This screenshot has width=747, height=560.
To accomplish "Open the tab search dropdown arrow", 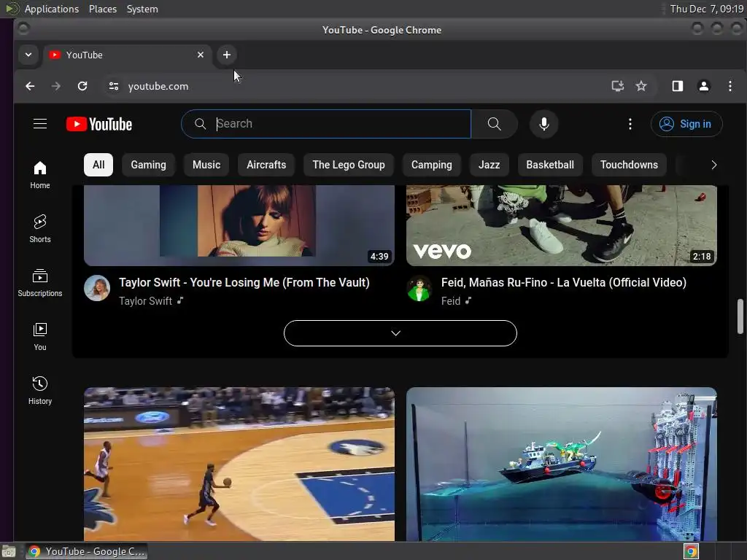I will click(x=28, y=55).
